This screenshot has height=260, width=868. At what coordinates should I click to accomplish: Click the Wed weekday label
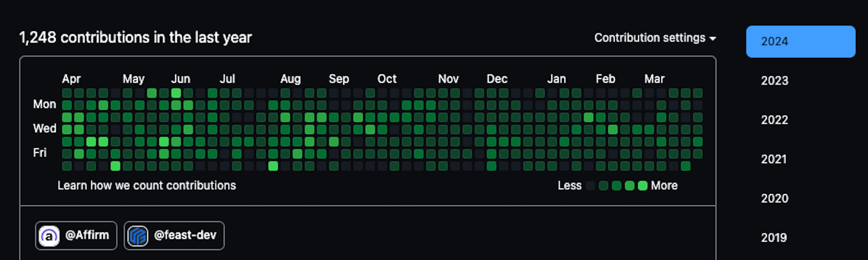(x=44, y=129)
